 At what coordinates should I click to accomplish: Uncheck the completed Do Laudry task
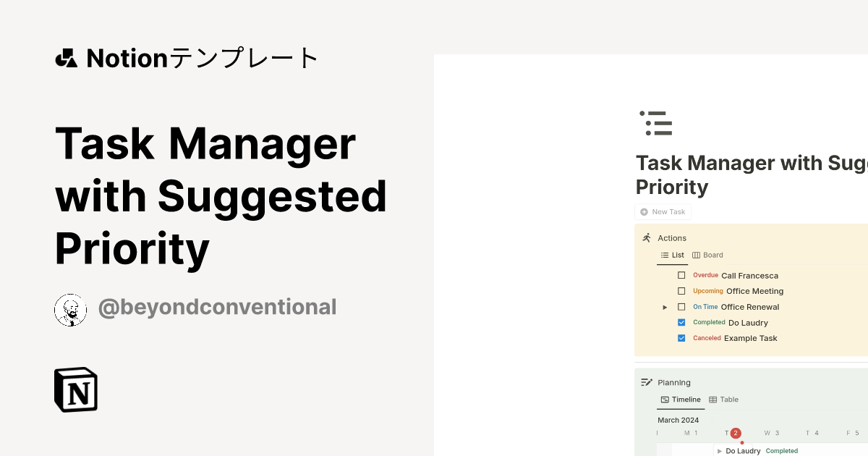(x=681, y=322)
